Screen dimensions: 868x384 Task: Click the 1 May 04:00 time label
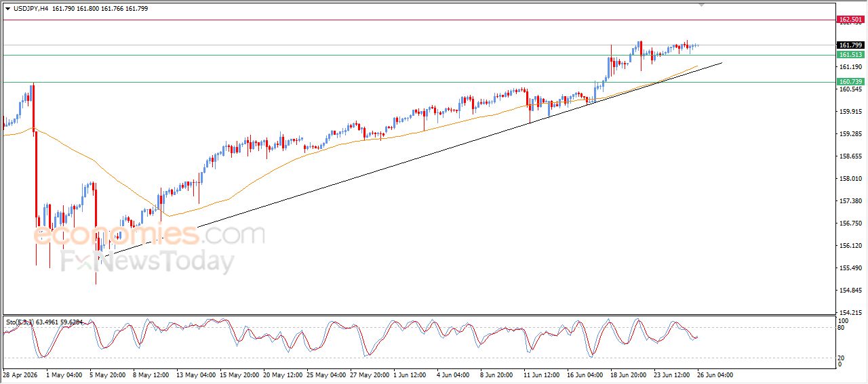pos(64,375)
